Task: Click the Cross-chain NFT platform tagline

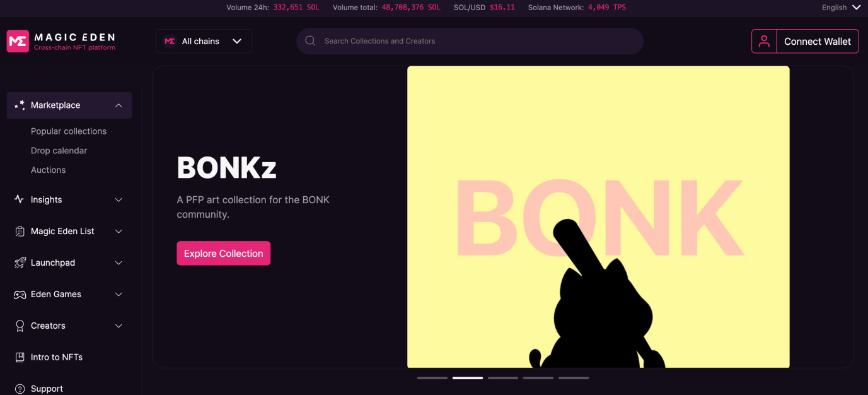Action: tap(75, 47)
